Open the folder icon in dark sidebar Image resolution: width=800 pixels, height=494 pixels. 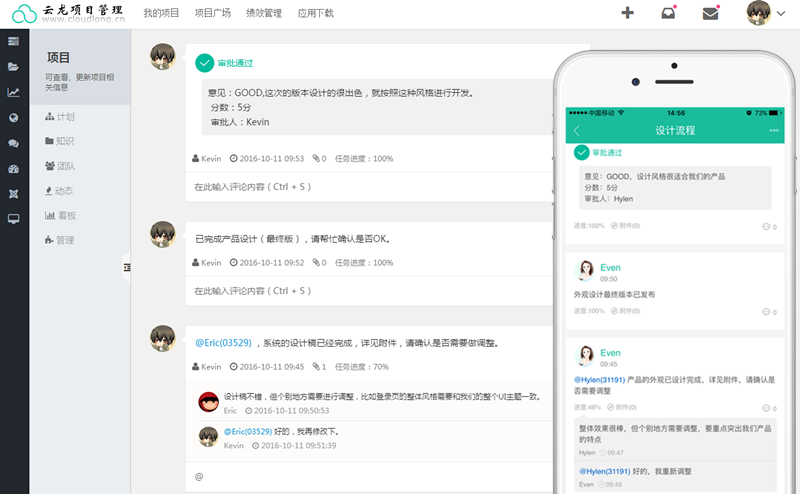click(13, 67)
